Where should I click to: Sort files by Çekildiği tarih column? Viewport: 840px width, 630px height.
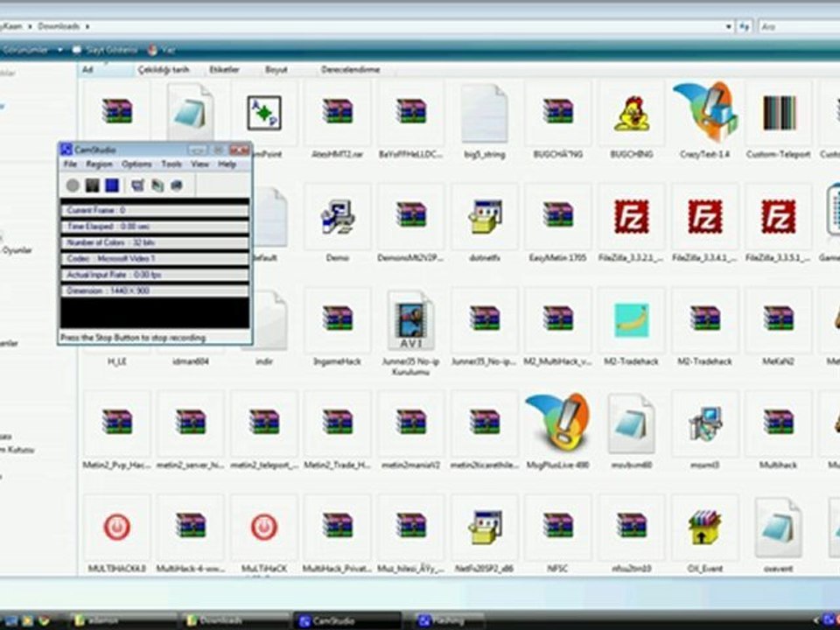pos(162,69)
